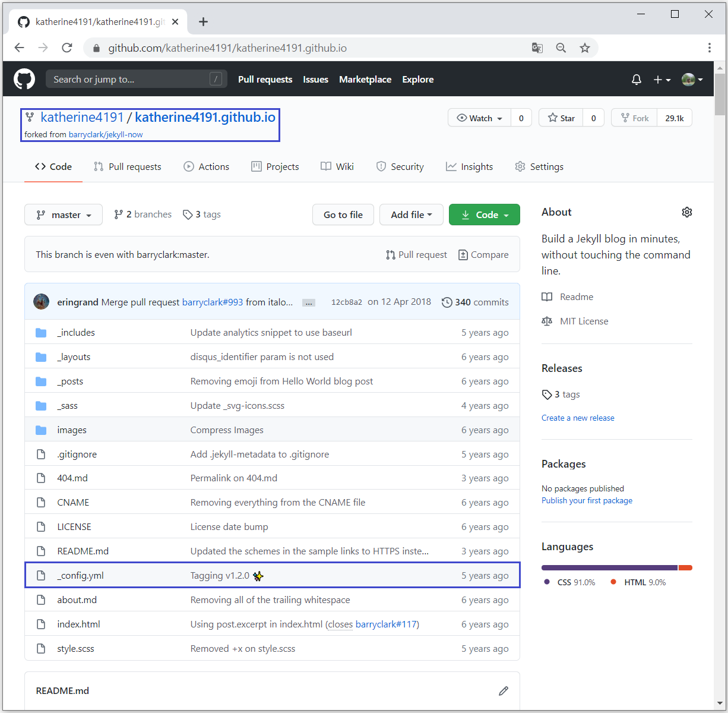Open Pull requests in the top navigation
This screenshot has width=728, height=713.
(x=265, y=80)
